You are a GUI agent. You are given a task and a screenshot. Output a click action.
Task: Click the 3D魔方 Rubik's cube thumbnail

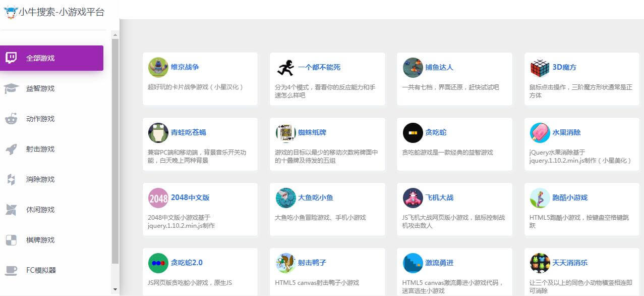540,67
